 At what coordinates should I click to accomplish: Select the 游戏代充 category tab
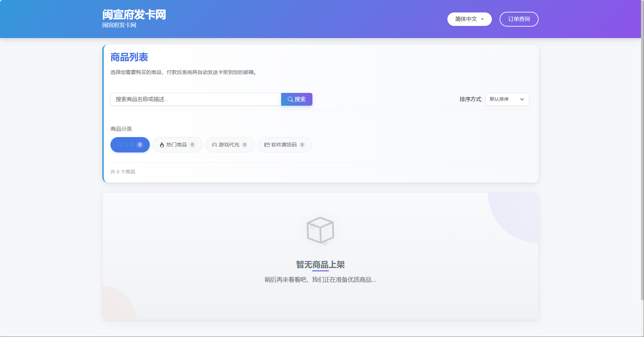pos(230,145)
